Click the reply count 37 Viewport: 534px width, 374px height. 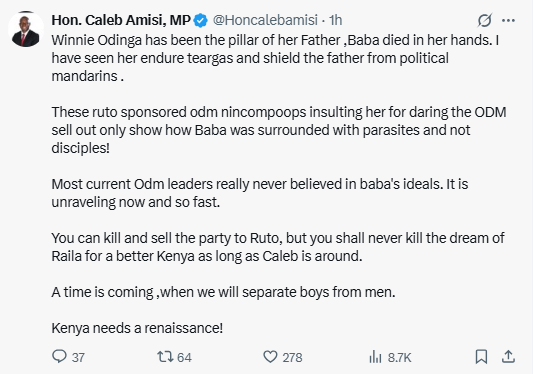coord(78,358)
